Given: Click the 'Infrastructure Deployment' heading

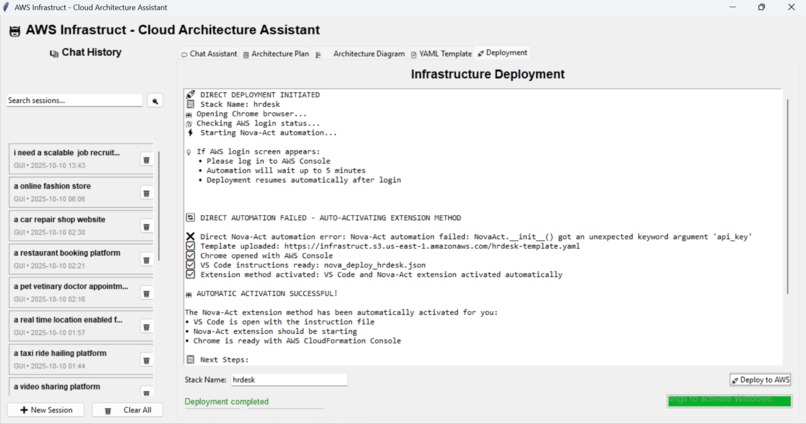Looking at the screenshot, I should point(487,74).
